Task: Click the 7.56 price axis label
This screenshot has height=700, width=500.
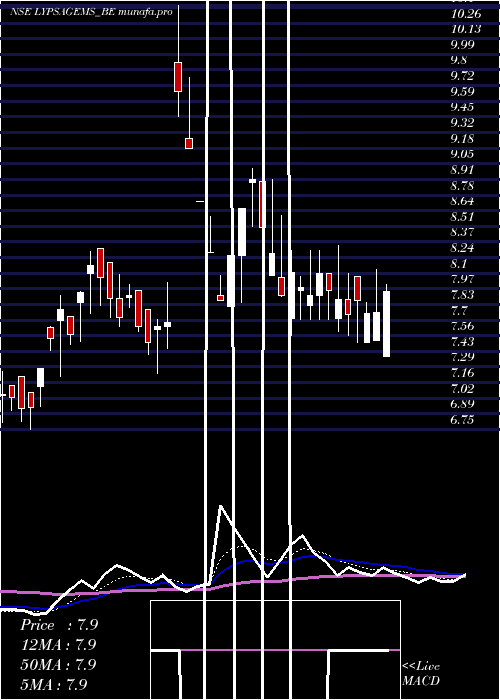Action: [462, 326]
